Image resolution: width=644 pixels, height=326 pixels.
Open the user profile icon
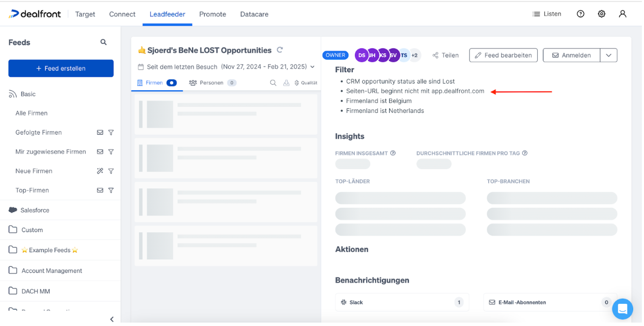click(x=623, y=14)
